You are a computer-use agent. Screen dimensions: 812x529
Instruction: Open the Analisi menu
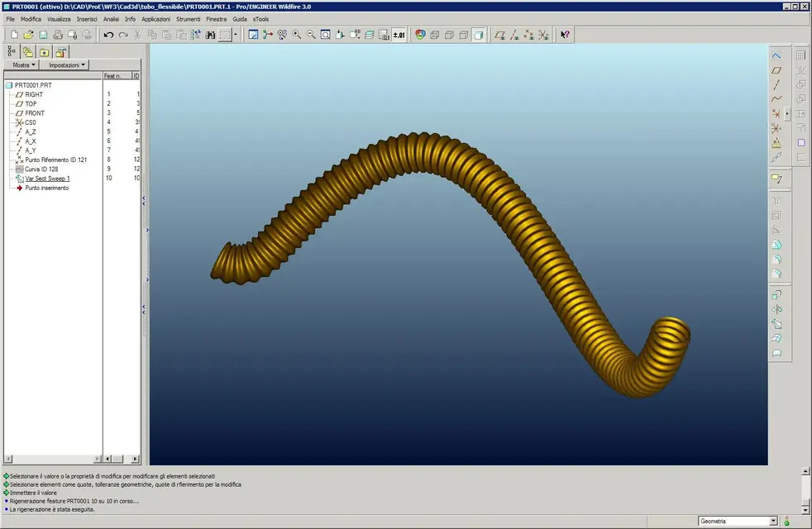click(x=112, y=18)
